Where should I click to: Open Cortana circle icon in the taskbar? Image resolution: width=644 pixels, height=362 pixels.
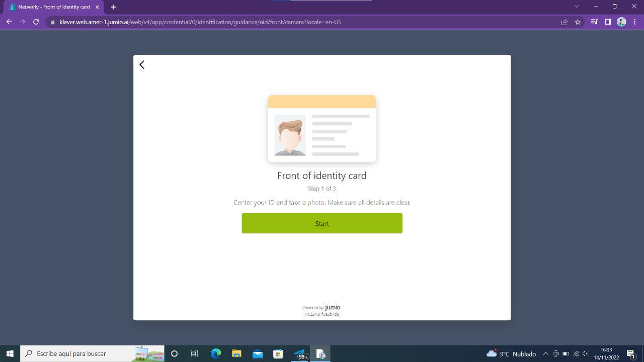(174, 354)
